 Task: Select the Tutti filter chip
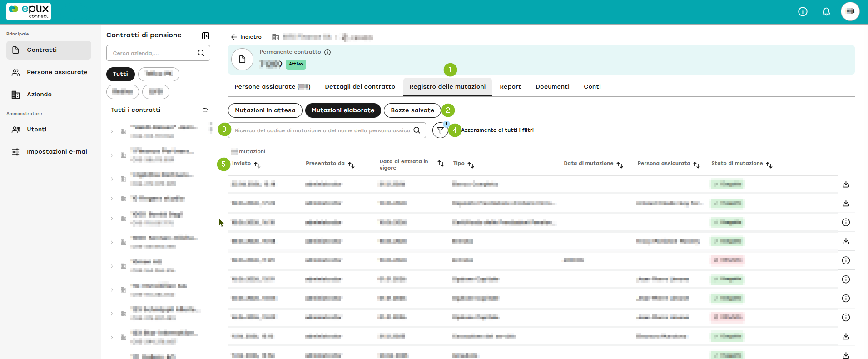coord(120,74)
